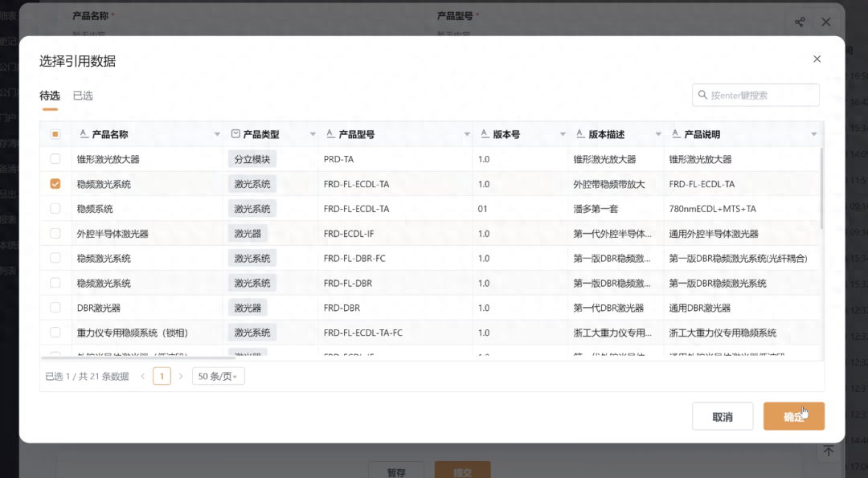The width and height of the screenshot is (868, 478).
Task: Click the sort icon on 版本描述 column header
Action: tap(580, 134)
